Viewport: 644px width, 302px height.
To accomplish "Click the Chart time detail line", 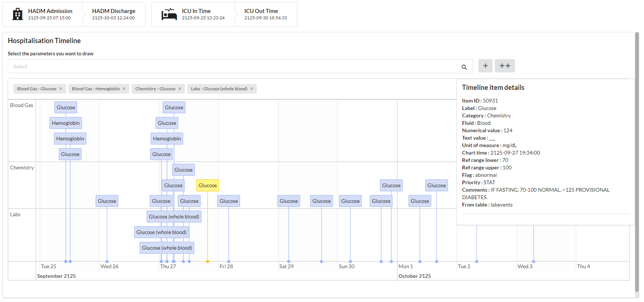I will (501, 153).
